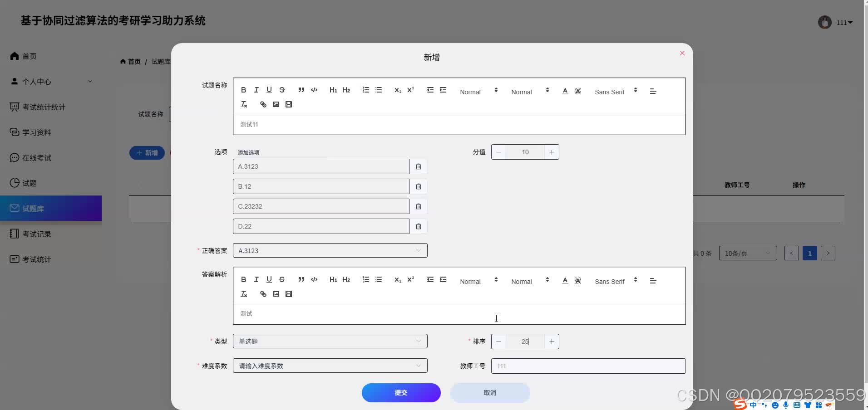The image size is (868, 410).
Task: Clear formatting in 答案解析 editor
Action: (x=244, y=294)
